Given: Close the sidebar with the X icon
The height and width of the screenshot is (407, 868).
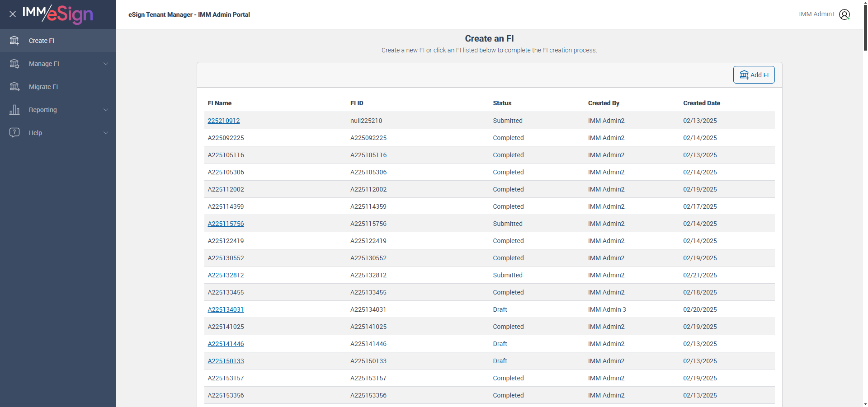Looking at the screenshot, I should [x=13, y=14].
